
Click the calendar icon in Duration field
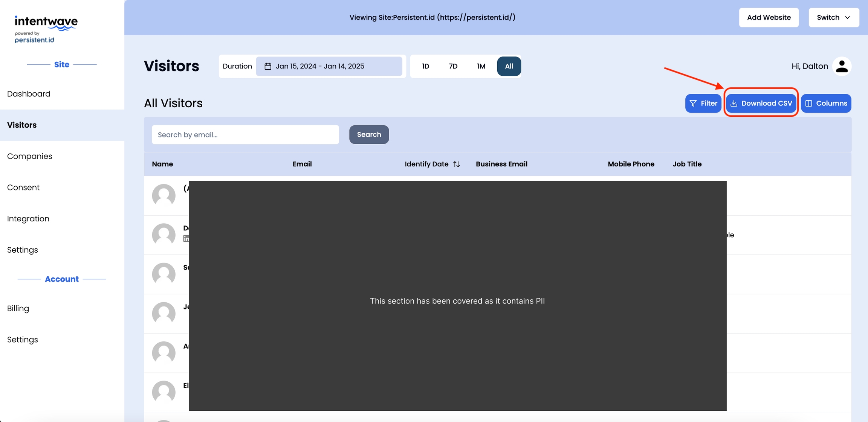267,66
